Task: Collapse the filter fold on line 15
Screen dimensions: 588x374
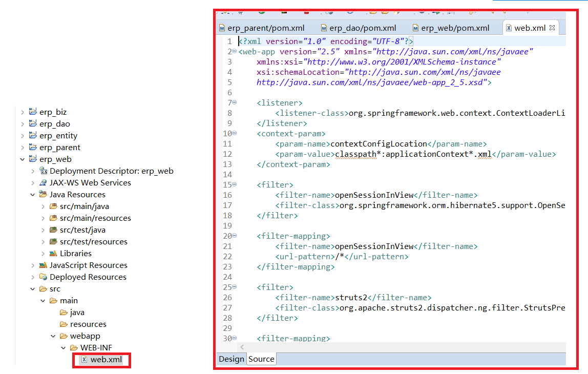Action: tap(235, 184)
